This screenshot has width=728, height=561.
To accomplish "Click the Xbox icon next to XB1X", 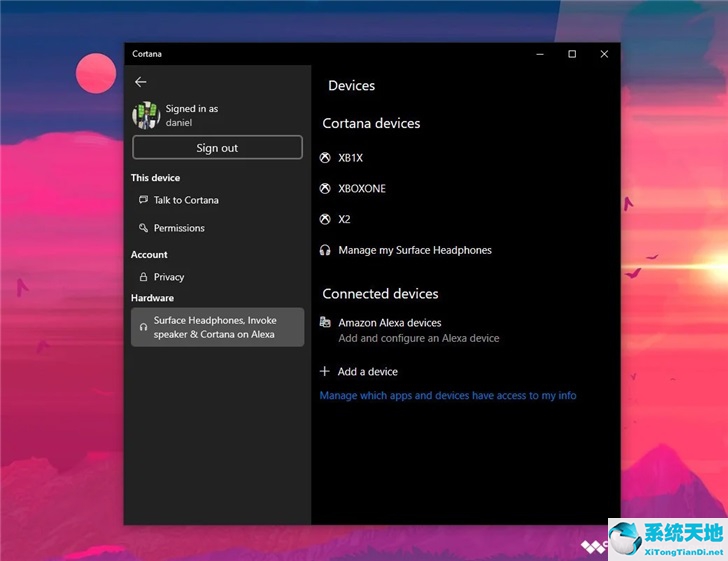I will 325,158.
